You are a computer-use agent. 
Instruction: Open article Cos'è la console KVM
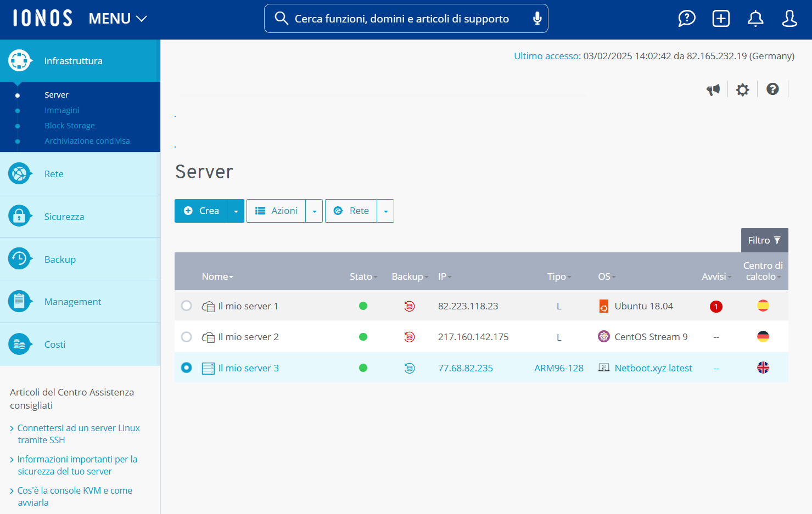click(x=75, y=496)
